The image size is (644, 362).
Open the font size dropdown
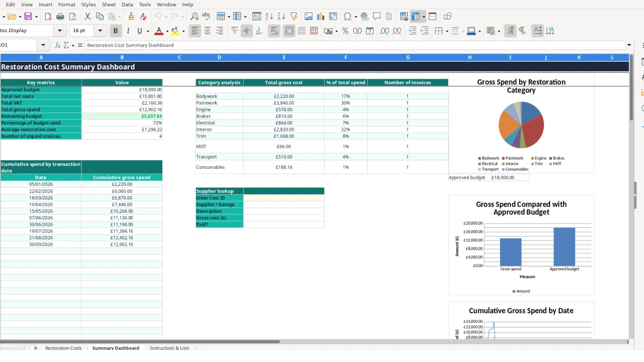pos(100,31)
